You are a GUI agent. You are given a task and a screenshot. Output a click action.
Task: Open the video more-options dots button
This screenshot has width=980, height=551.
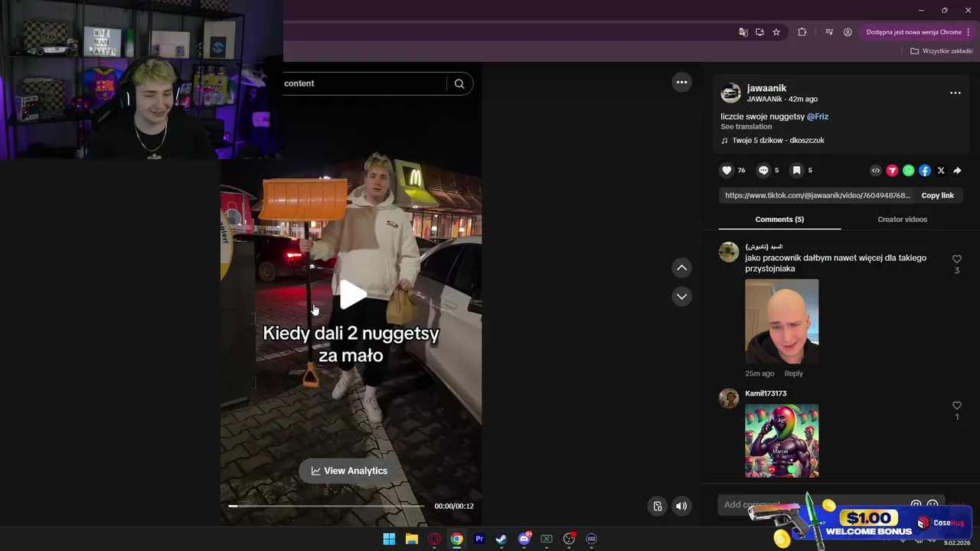point(681,82)
